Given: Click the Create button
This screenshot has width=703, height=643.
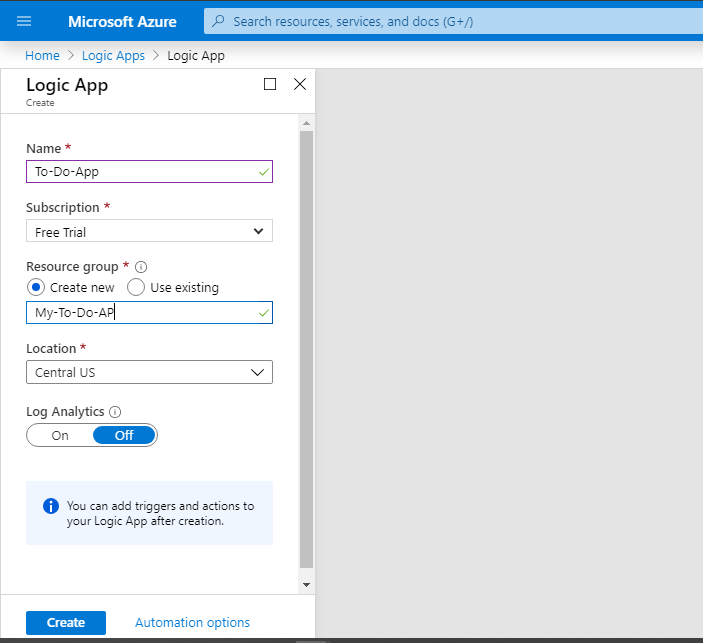Looking at the screenshot, I should coord(66,623).
